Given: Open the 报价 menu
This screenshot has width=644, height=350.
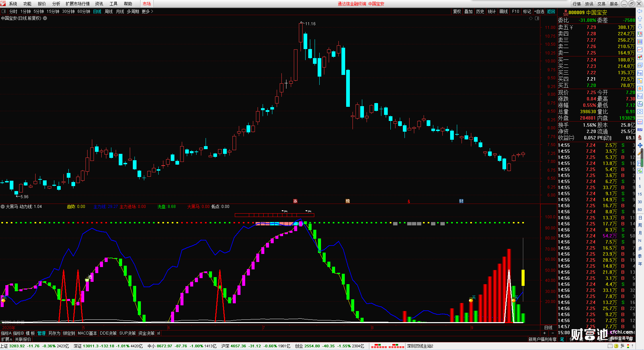Looking at the screenshot, I should pos(42,4).
